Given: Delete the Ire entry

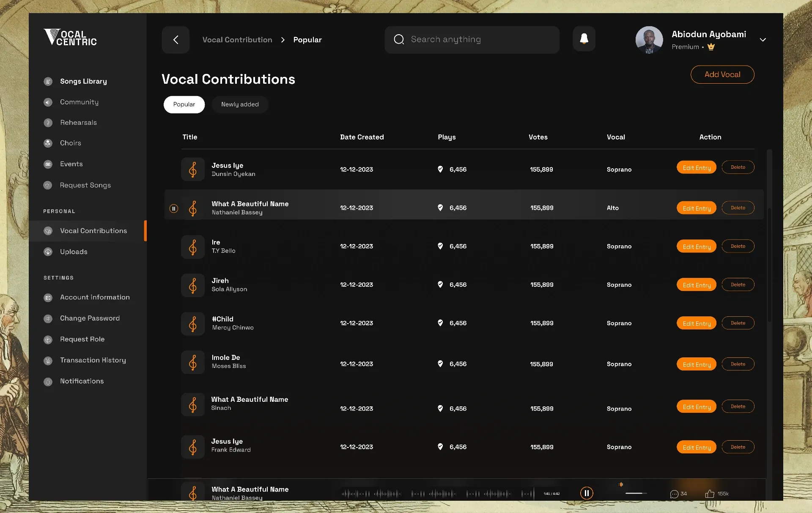Looking at the screenshot, I should [738, 246].
